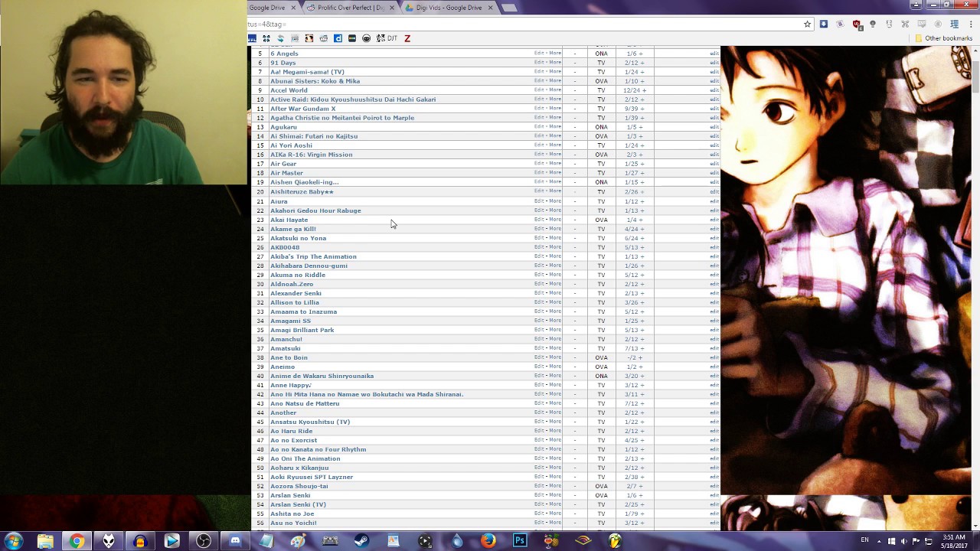Screen dimensions: 980x551
Task: Click More for the Akatsuki no Yona row
Action: [555, 238]
